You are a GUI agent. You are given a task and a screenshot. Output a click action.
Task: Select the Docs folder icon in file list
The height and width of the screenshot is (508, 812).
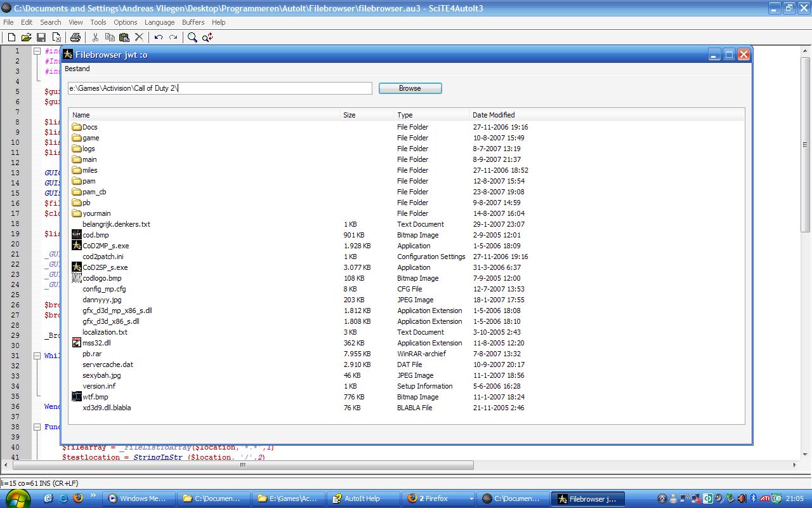(x=77, y=127)
